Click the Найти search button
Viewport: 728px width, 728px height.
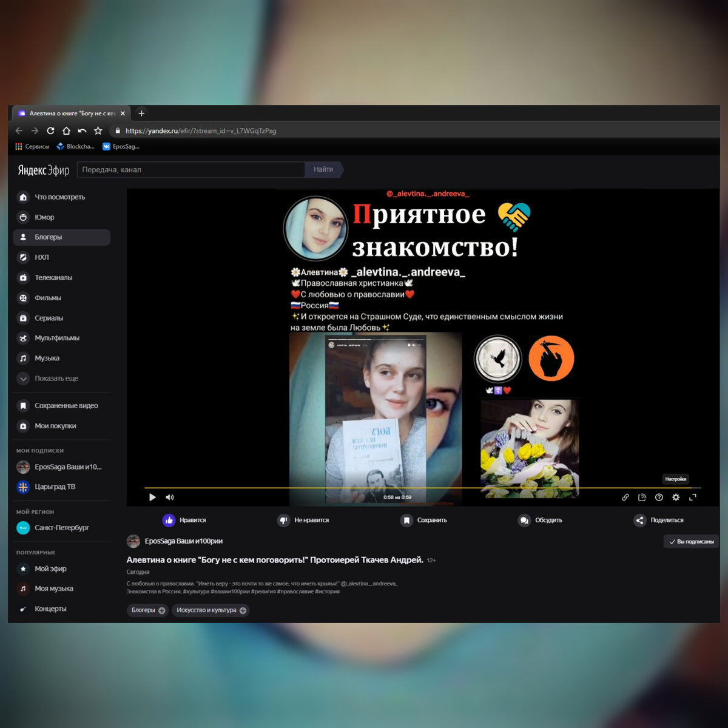[323, 170]
